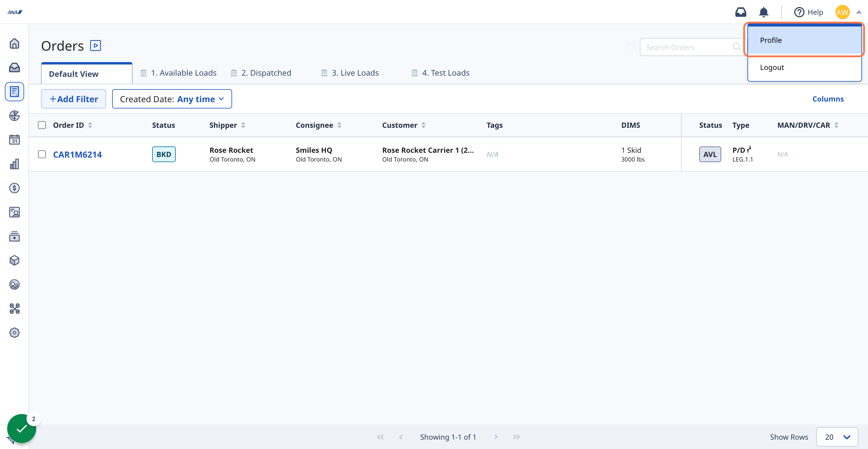Image resolution: width=868 pixels, height=449 pixels.
Task: Click the Rose Rocket shipper cell
Action: pos(232,154)
